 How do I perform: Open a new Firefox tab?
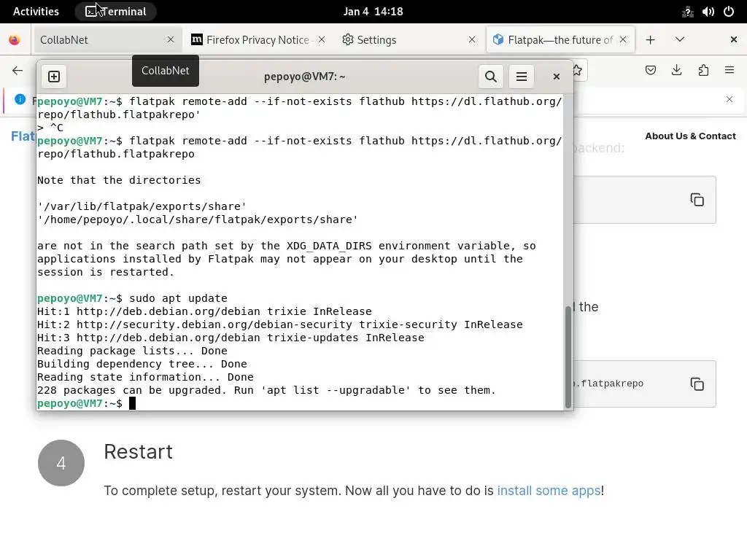coord(650,40)
